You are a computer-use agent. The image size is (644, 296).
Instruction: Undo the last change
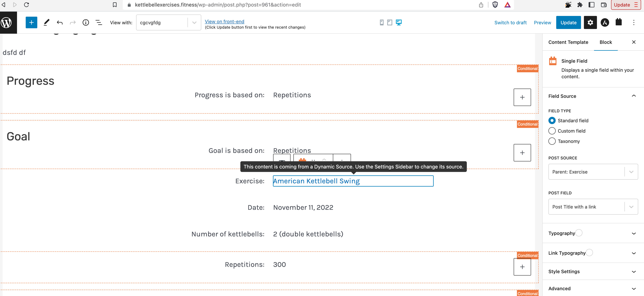60,22
